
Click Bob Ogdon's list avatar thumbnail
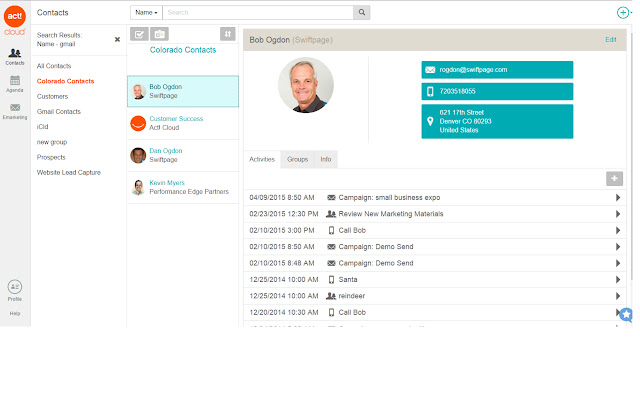138,91
